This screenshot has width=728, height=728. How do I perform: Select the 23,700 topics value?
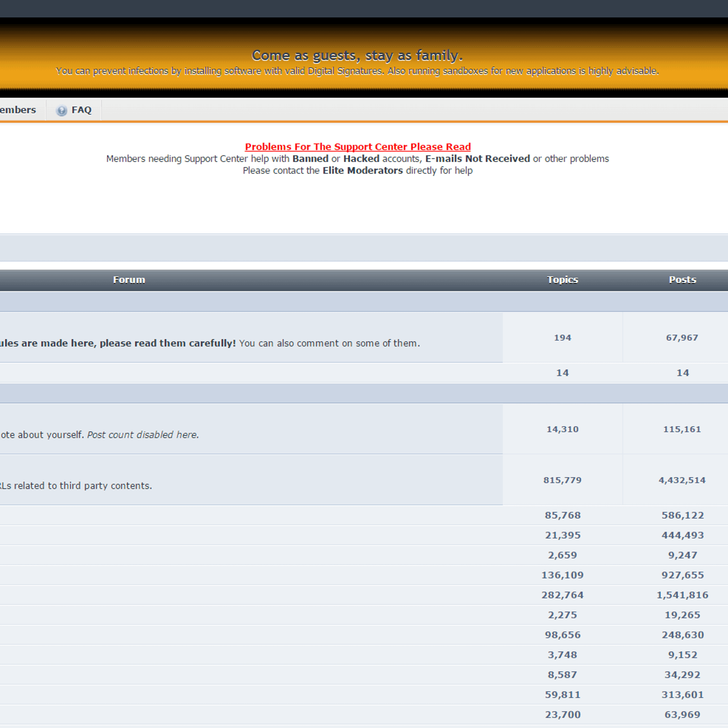tap(563, 715)
